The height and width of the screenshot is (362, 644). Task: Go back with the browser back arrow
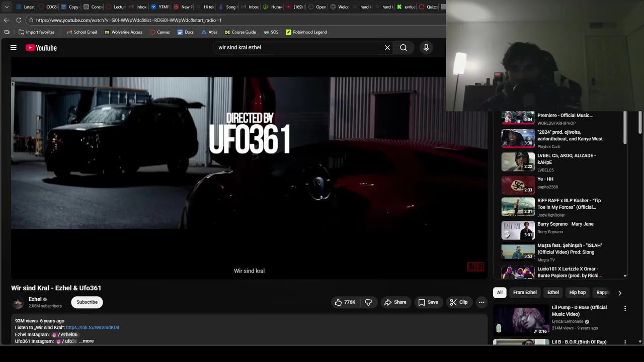[x=7, y=20]
